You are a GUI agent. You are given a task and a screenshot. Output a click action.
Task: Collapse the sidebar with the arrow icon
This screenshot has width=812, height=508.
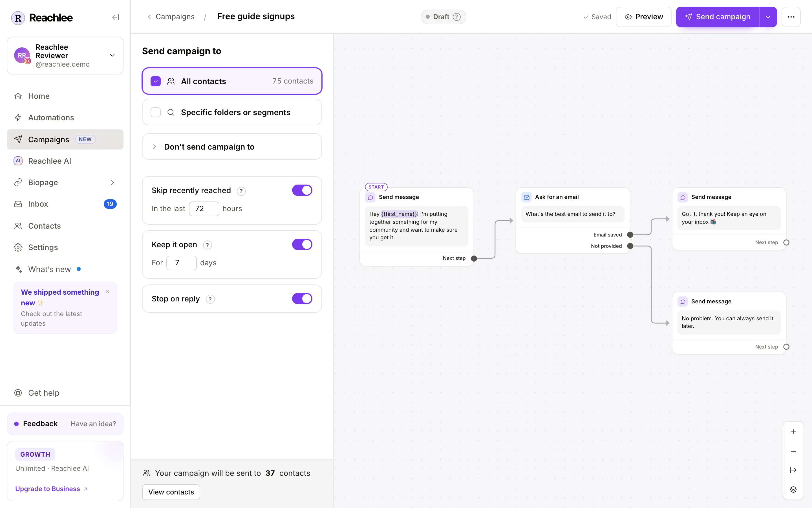point(115,17)
